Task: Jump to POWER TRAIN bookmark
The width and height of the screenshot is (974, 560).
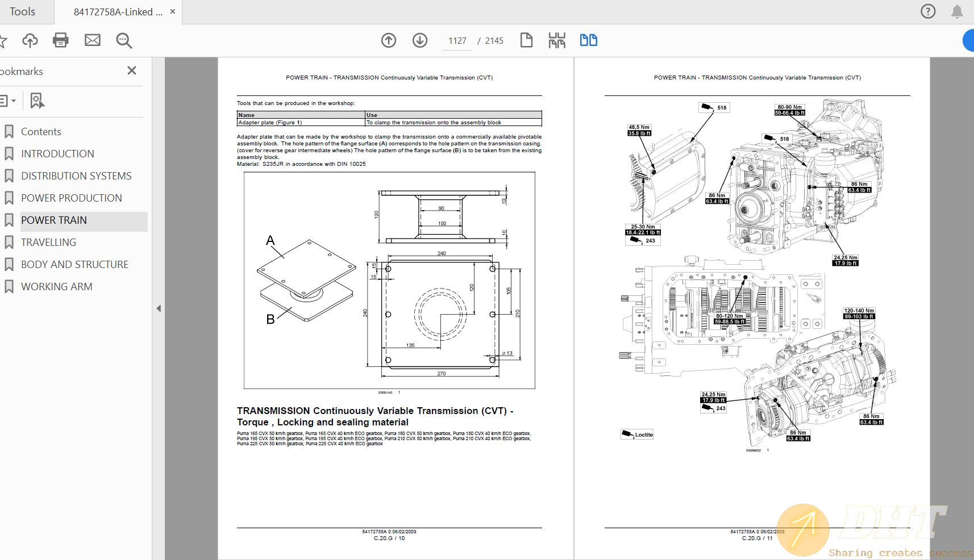Action: (54, 220)
